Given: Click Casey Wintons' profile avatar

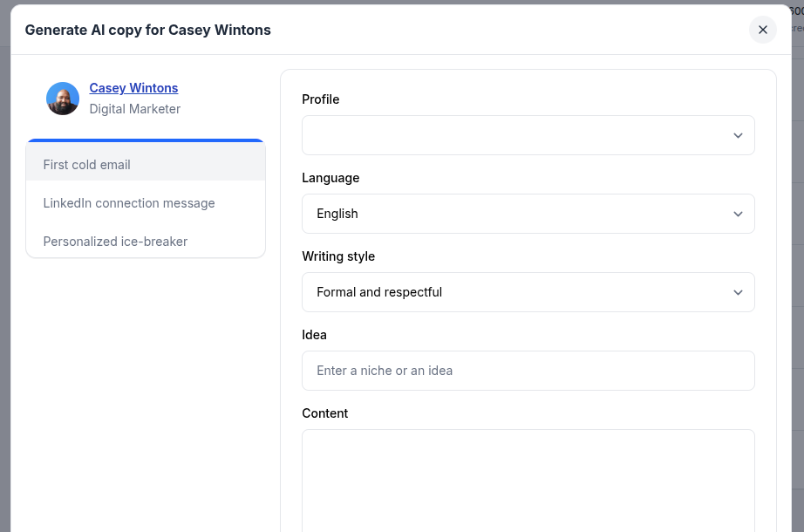Looking at the screenshot, I should [x=63, y=99].
